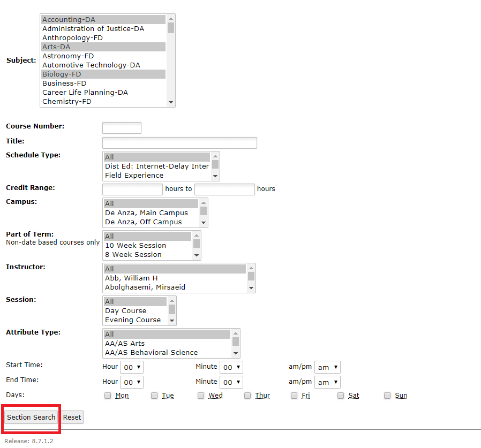Select AA/AS Arts attribute type
This screenshot has width=481, height=448.
coord(125,344)
